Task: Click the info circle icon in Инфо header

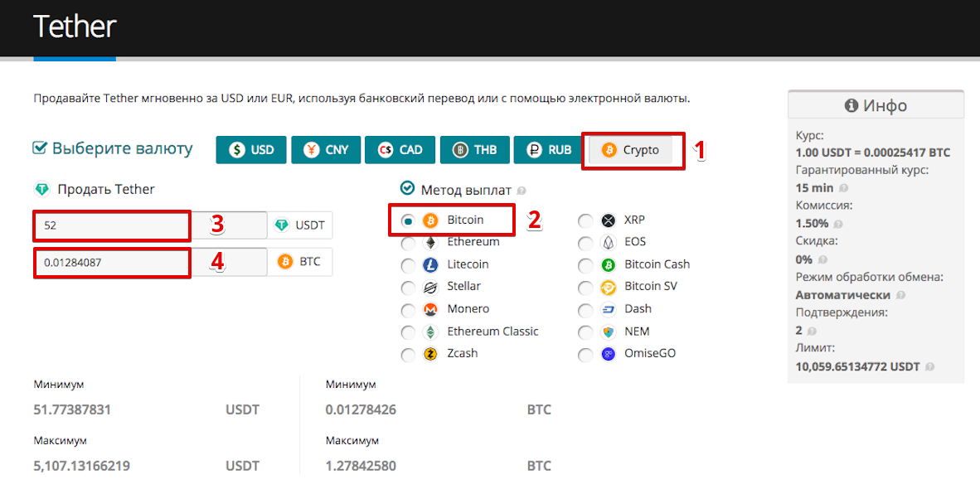Action: point(851,106)
